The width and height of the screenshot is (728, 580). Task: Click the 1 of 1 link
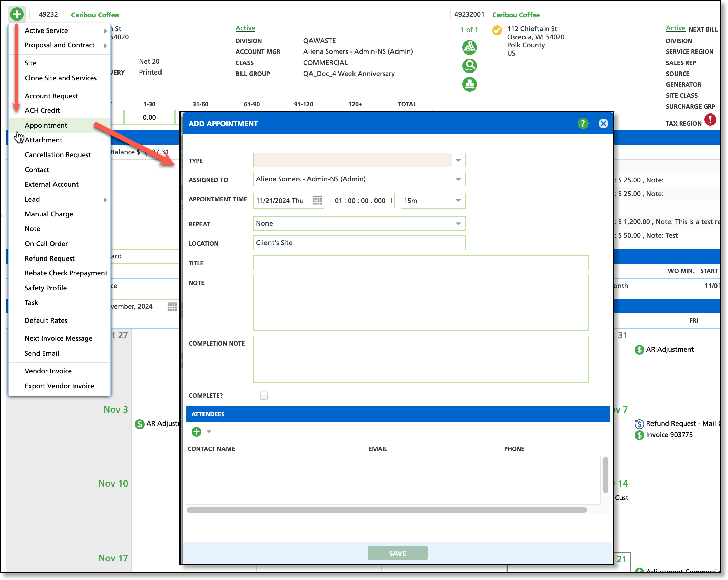(469, 30)
